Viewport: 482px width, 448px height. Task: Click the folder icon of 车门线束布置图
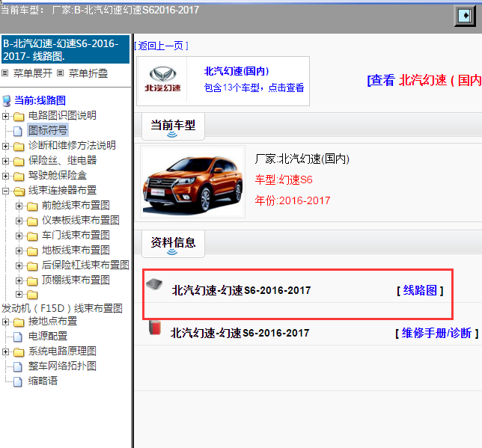[x=32, y=236]
